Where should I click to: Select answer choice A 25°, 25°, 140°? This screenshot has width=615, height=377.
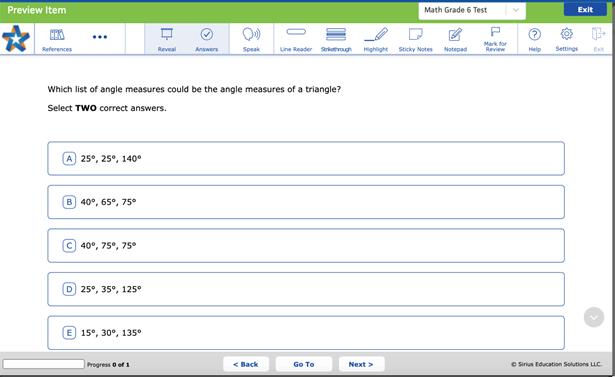[x=306, y=158]
